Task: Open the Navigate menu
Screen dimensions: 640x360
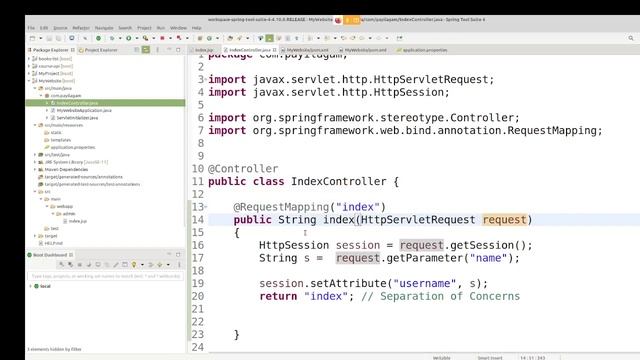Action: (x=104, y=28)
